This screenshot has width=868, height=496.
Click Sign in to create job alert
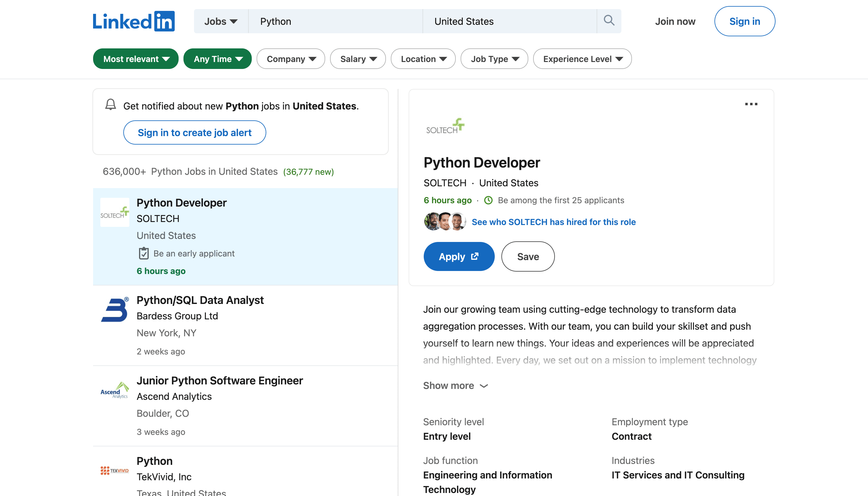point(194,132)
